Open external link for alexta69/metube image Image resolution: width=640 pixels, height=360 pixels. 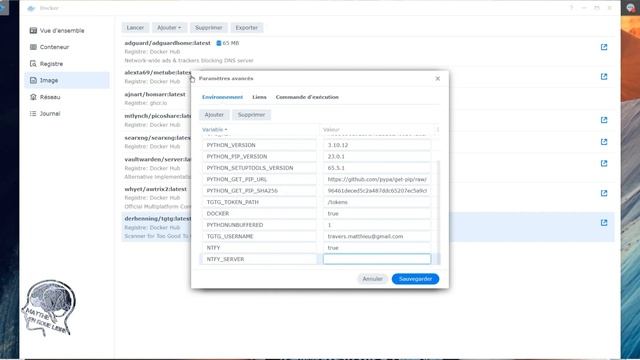point(604,77)
